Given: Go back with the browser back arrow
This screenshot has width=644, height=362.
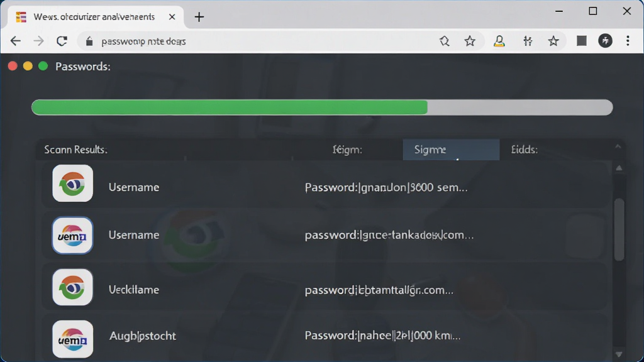Looking at the screenshot, I should click(x=16, y=41).
